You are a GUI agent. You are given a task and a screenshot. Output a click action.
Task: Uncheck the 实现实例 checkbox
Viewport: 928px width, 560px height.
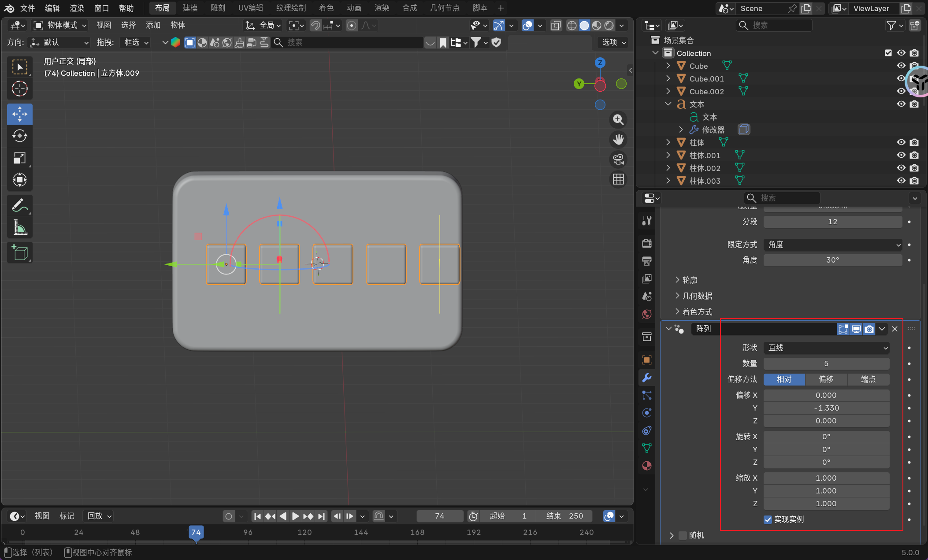(768, 519)
